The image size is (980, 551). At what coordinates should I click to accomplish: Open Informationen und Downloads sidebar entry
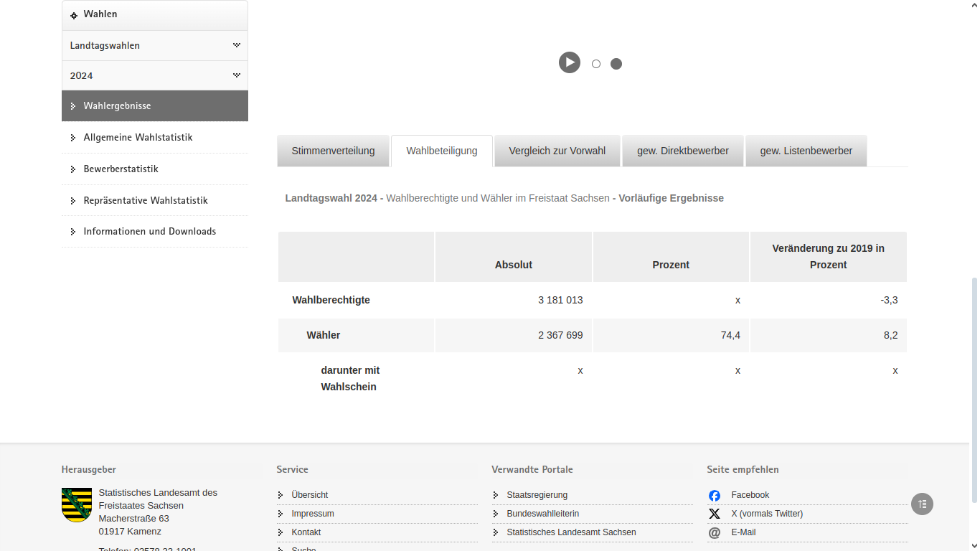click(155, 231)
